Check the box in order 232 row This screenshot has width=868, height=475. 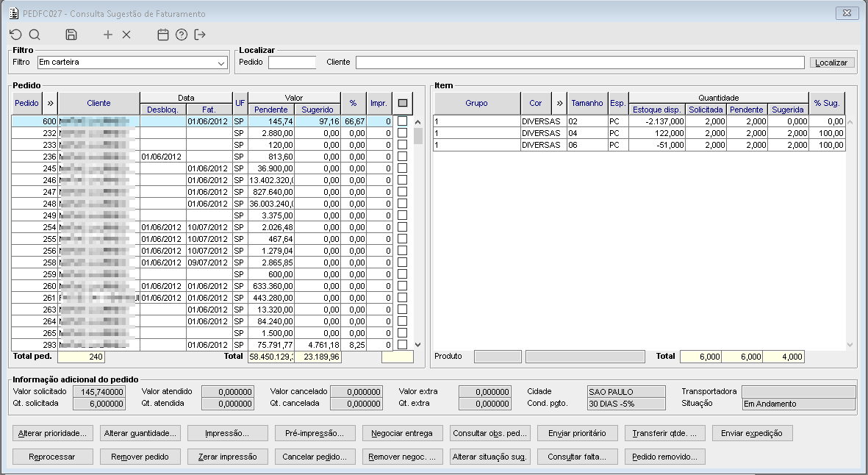click(402, 133)
